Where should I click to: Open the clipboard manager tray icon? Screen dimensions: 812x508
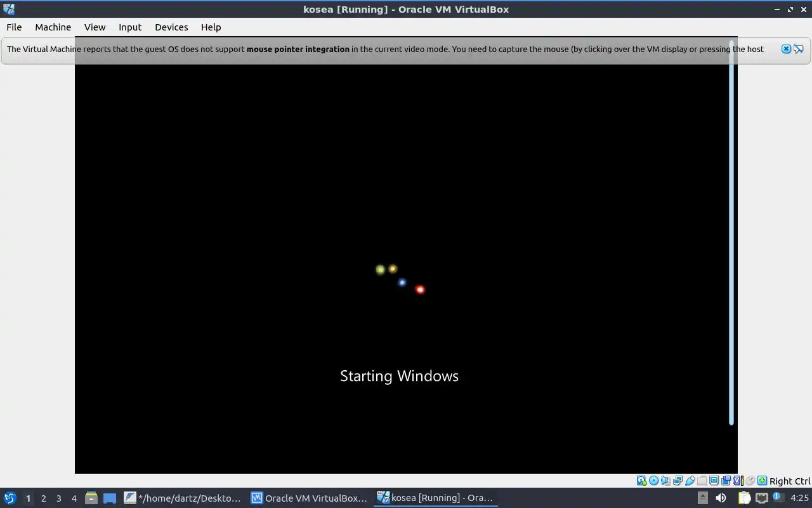744,498
